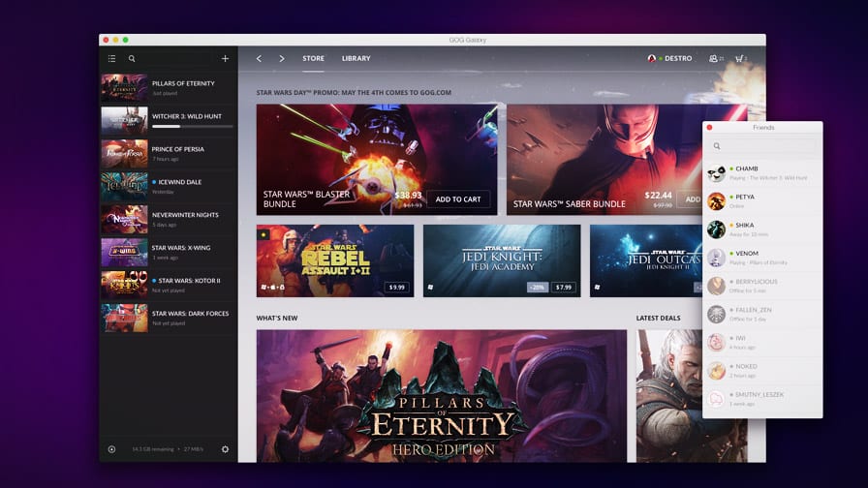Click SHIKA's avatar in Friends
Viewport: 868px width, 488px height.
tap(716, 229)
